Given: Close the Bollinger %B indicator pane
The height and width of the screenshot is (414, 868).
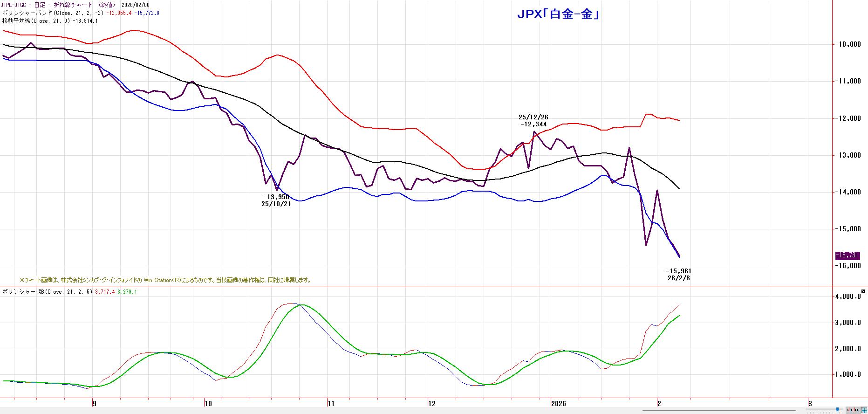Looking at the screenshot, I should (863, 291).
